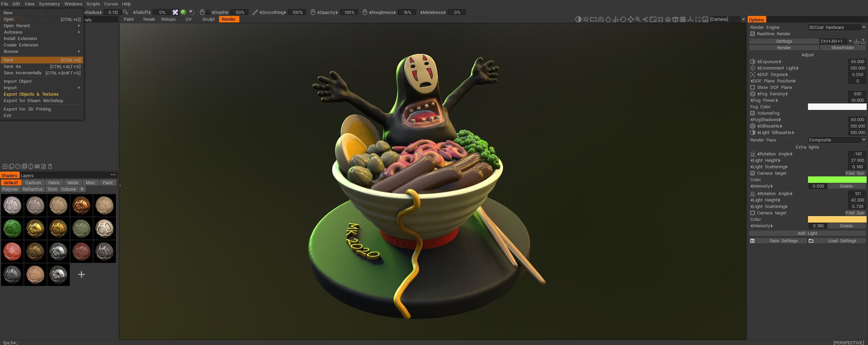
Task: Click the magnifier zoom icon in viewport toolbar
Action: pos(638,19)
